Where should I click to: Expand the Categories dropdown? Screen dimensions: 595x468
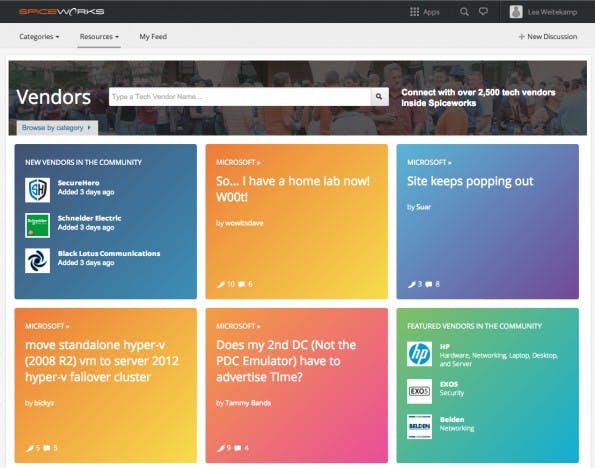[39, 36]
